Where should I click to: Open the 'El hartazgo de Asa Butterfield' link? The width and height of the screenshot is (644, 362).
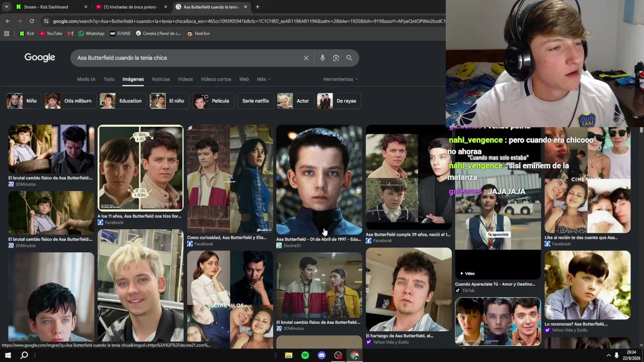pos(399,336)
